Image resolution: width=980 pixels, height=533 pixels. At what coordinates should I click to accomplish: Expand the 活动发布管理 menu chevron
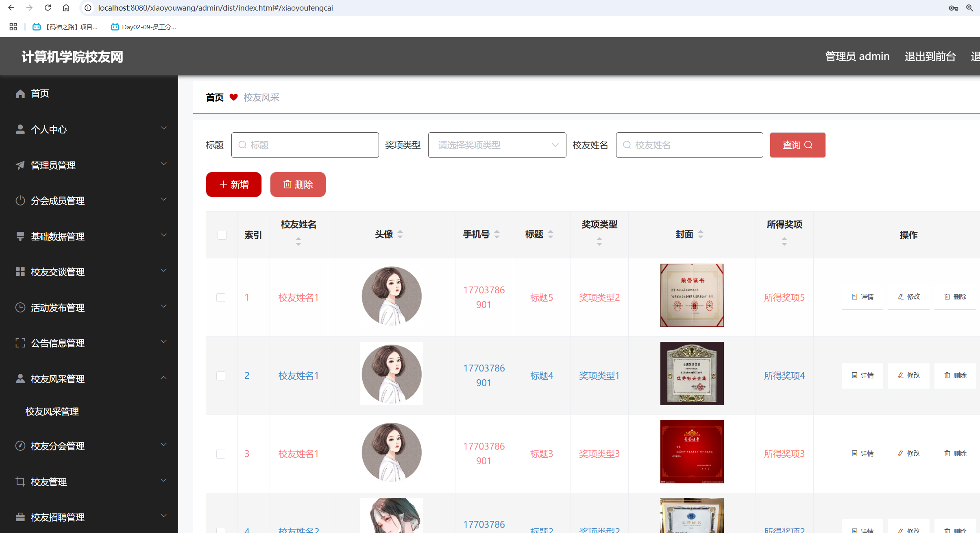click(x=163, y=306)
